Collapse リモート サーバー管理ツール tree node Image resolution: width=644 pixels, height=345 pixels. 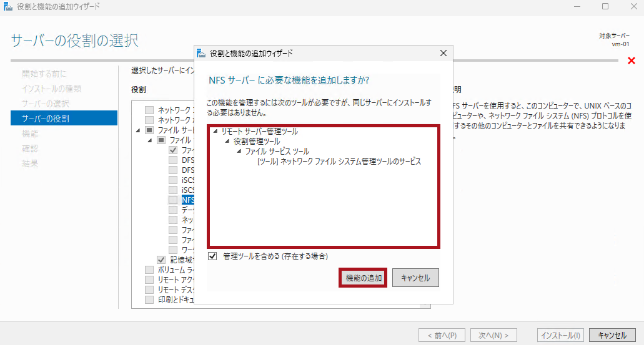pyautogui.click(x=215, y=131)
